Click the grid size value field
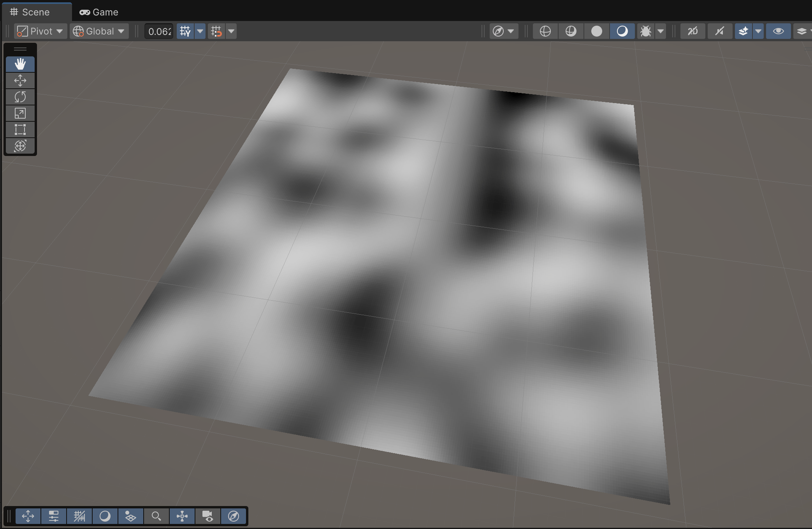Screen dimensions: 812x529 coord(159,31)
